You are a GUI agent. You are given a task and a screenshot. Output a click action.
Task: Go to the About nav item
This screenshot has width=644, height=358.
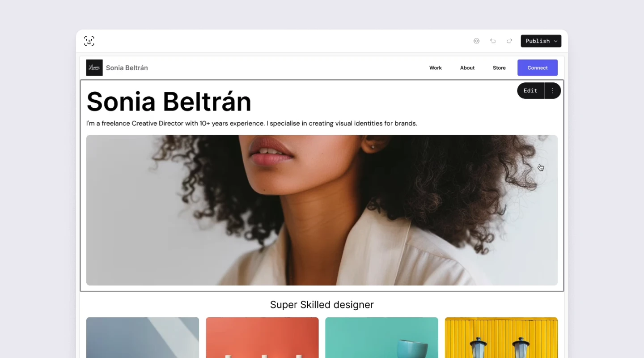click(x=467, y=68)
